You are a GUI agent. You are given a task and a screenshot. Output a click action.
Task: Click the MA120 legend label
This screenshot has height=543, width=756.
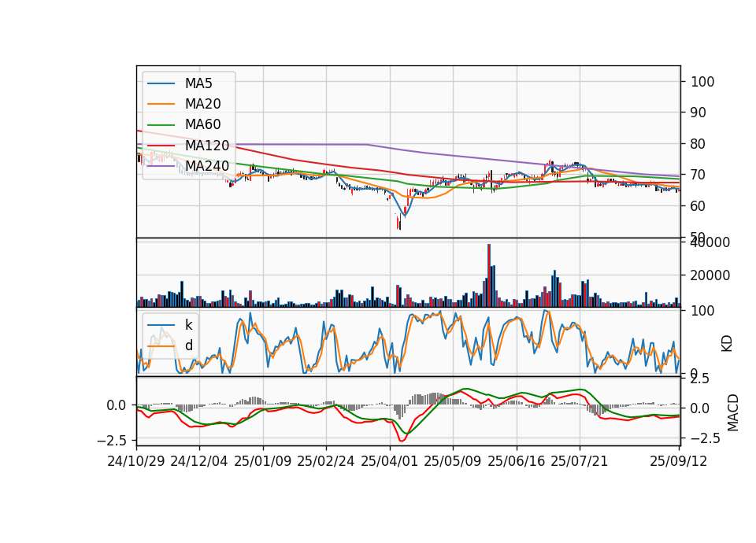coord(207,145)
